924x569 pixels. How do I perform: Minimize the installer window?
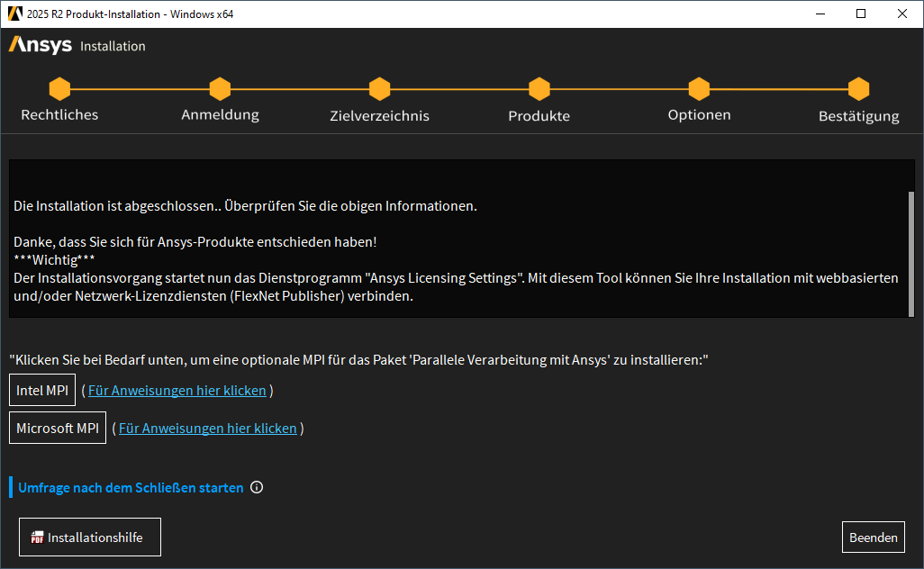tap(820, 14)
